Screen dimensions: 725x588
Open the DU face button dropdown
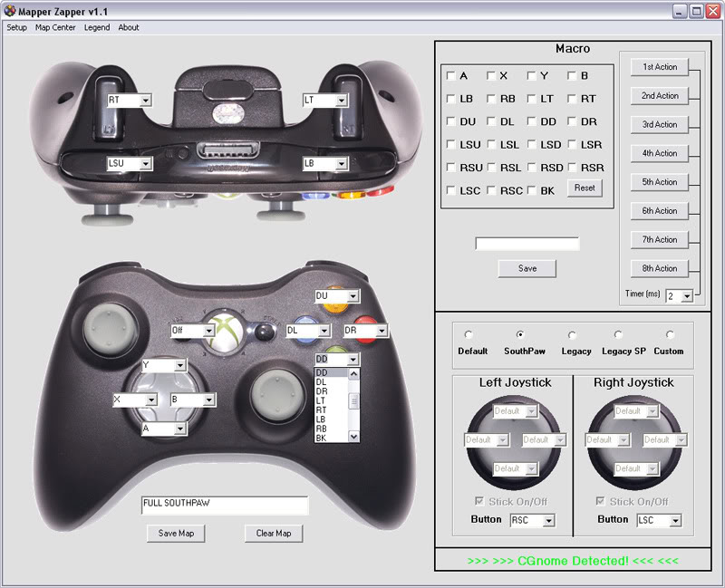click(353, 296)
